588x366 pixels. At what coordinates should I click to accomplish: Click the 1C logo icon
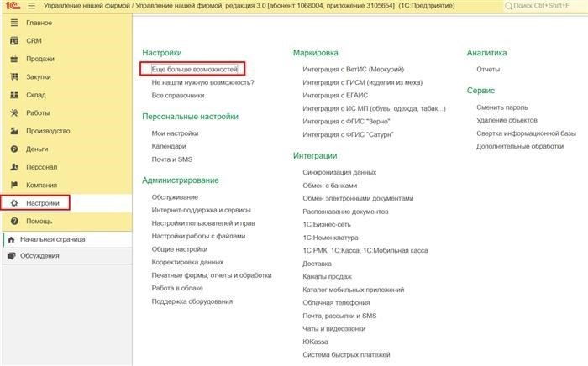point(13,6)
